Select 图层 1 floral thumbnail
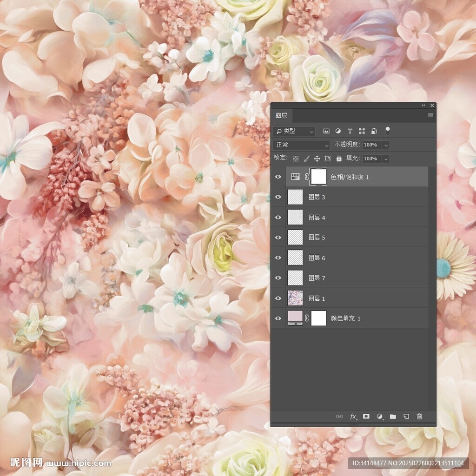 coord(295,298)
